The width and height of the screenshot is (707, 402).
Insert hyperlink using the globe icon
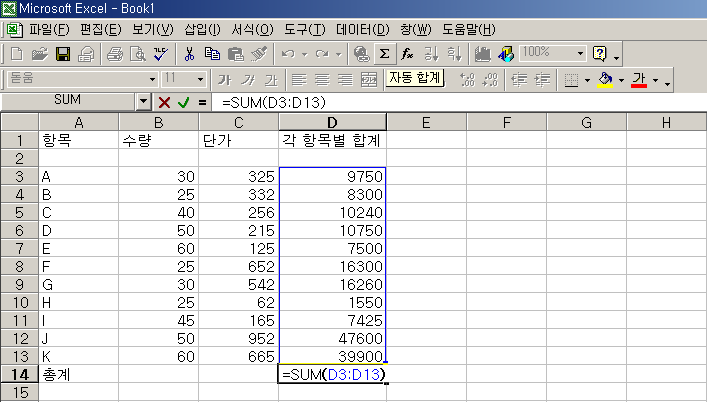[361, 54]
